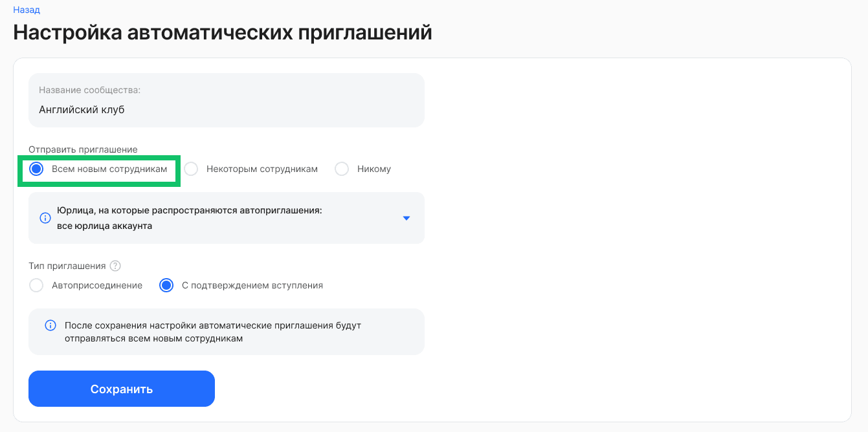
Task: Select С подтверждением вступления invitation type
Action: tap(166, 285)
